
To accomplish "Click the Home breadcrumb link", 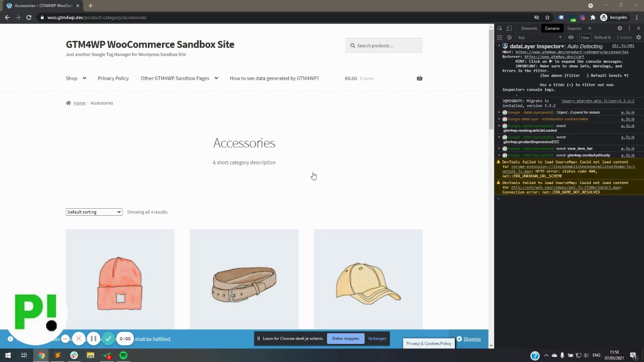I will (79, 103).
